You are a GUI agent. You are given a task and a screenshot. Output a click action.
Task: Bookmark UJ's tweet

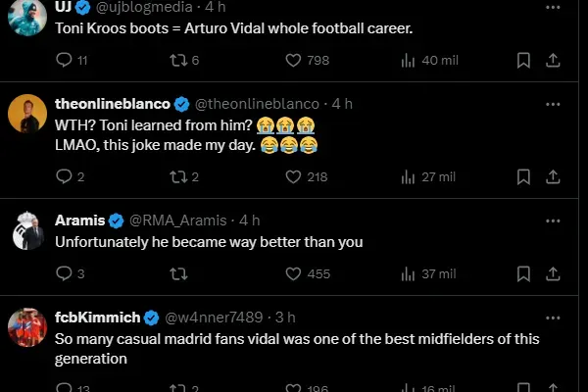tap(523, 61)
